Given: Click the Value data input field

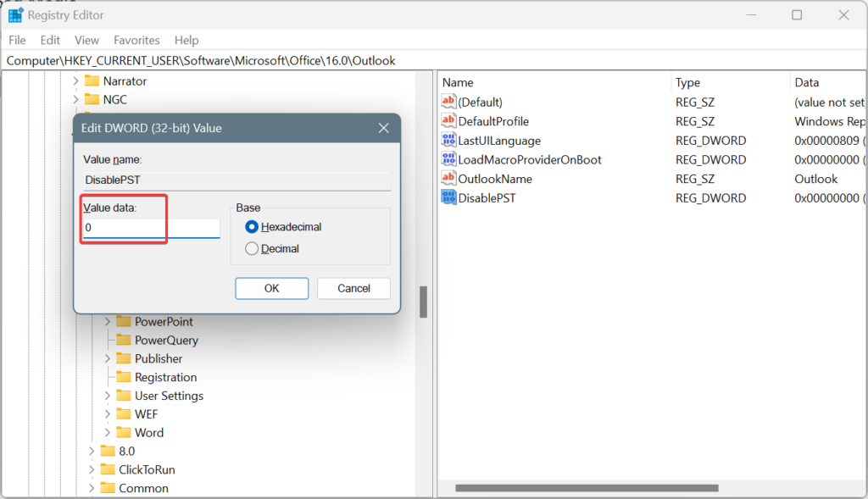Looking at the screenshot, I should click(151, 228).
